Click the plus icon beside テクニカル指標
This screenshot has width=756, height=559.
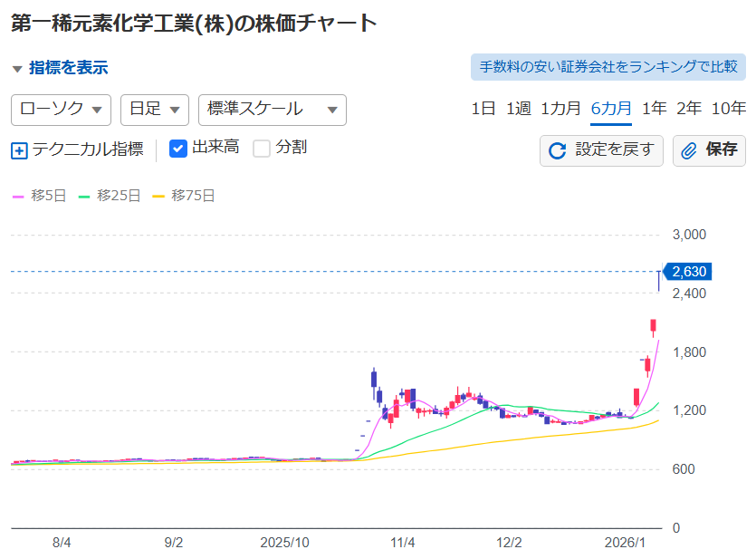pos(19,149)
